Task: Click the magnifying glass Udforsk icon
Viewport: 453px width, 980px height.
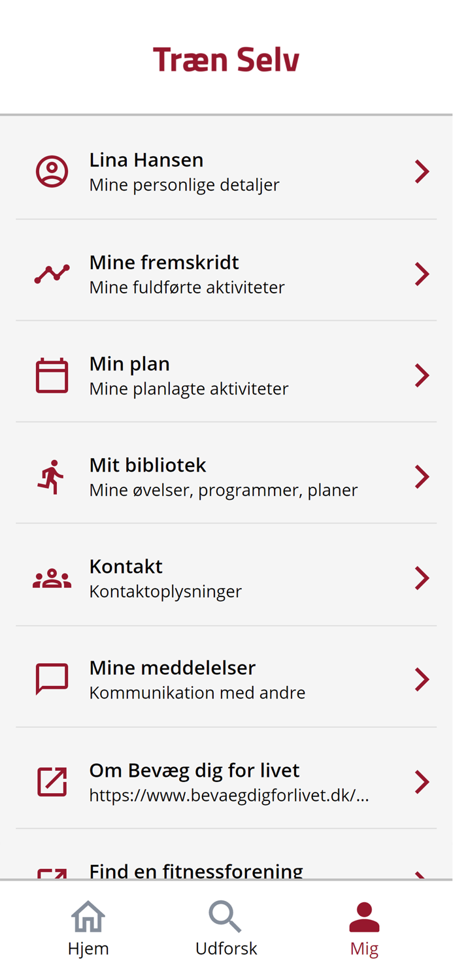Action: [225, 917]
